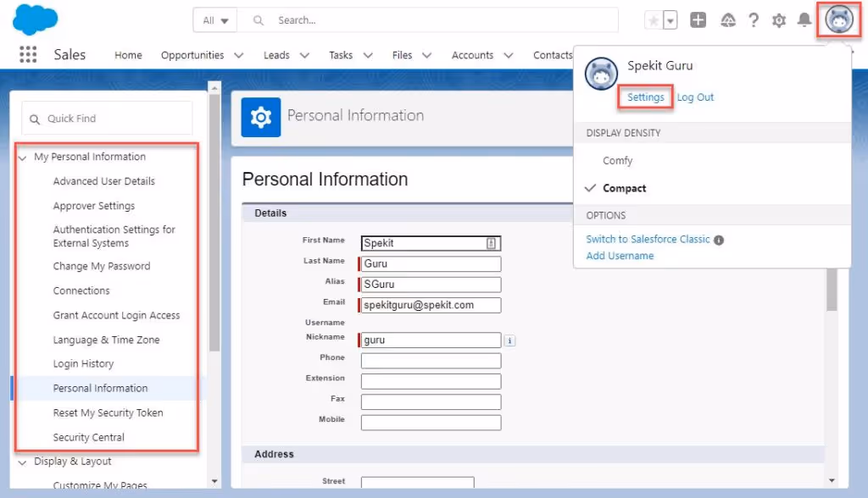This screenshot has height=498, width=868.
Task: Click the sidebar scrollbar up arrow
Action: (214, 87)
